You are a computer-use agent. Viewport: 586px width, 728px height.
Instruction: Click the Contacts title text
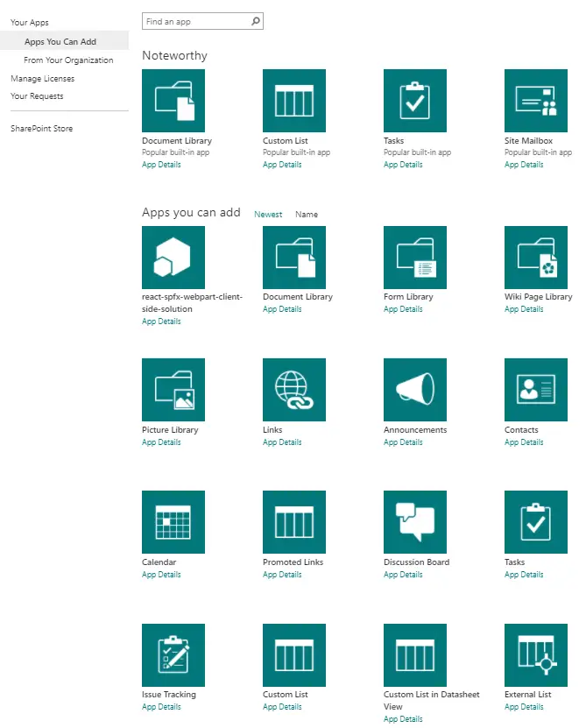pyautogui.click(x=521, y=430)
